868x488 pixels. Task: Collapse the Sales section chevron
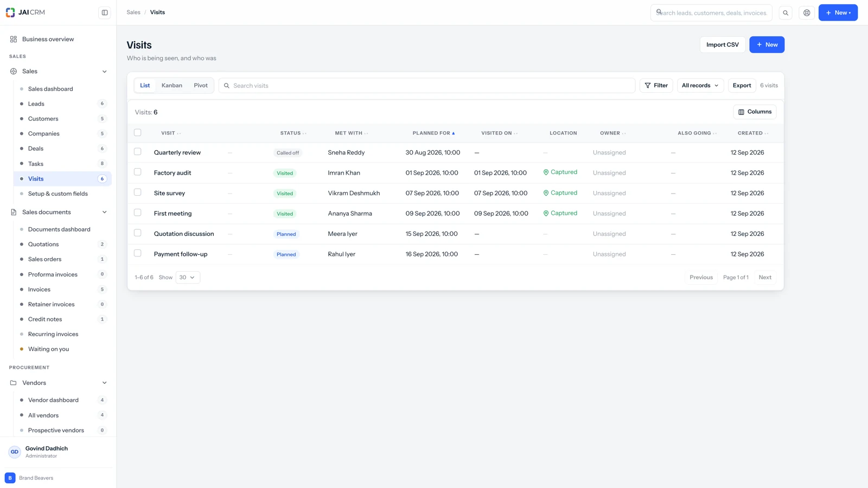tap(105, 72)
